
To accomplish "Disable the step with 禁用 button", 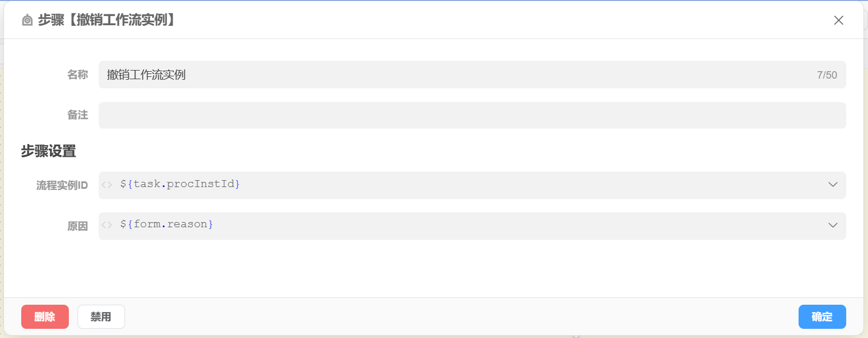I will (x=101, y=317).
